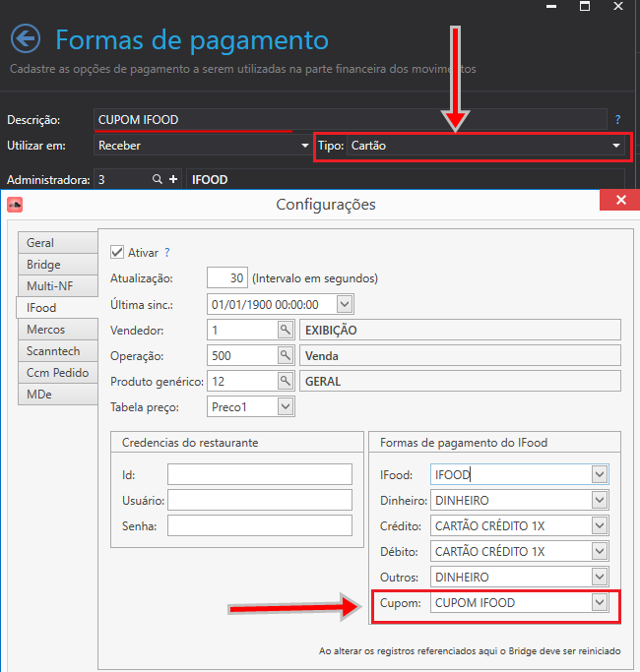Expand the Débito payment dropdown
Viewport: 640px width, 672px height.
(x=600, y=551)
